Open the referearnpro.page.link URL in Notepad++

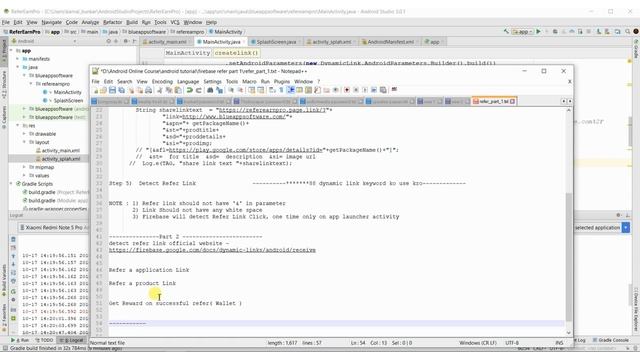coord(273,110)
